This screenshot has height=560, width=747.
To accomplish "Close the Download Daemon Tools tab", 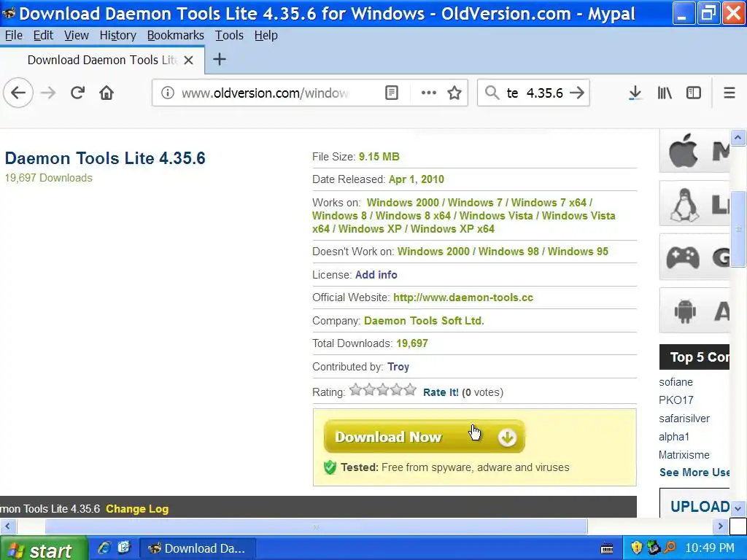I will coord(189,60).
